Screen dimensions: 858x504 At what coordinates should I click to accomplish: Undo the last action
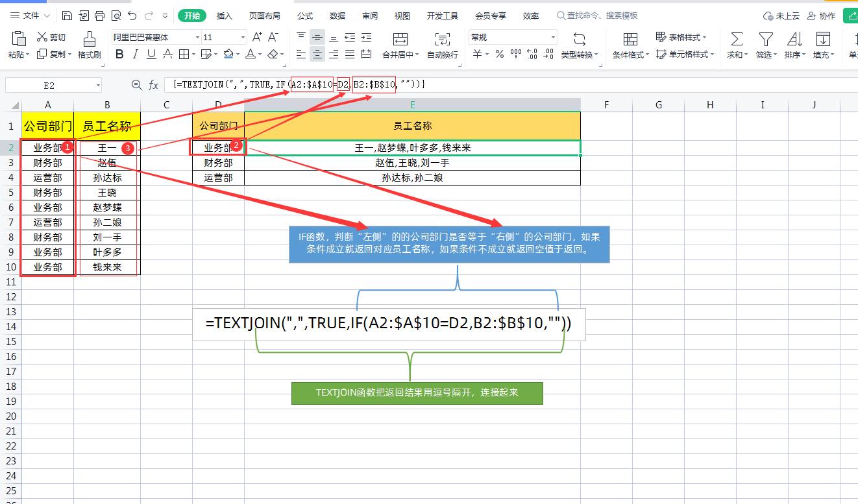coord(132,16)
